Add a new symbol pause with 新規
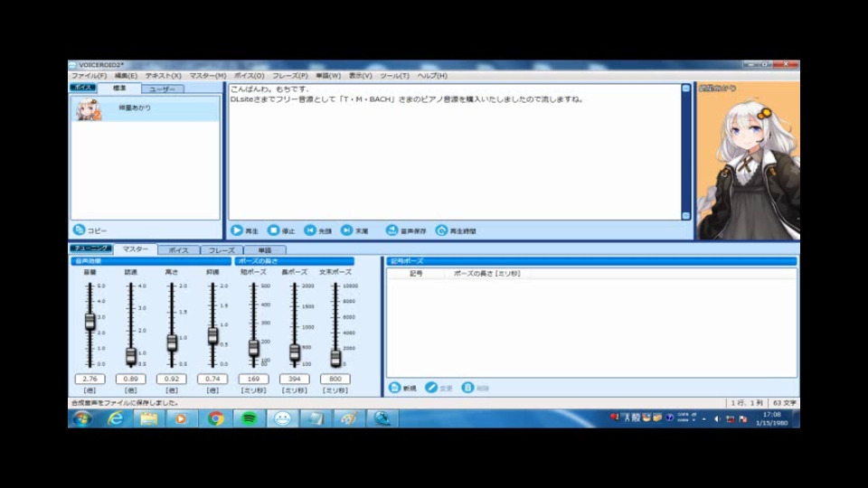This screenshot has width=868, height=488. pyautogui.click(x=402, y=388)
